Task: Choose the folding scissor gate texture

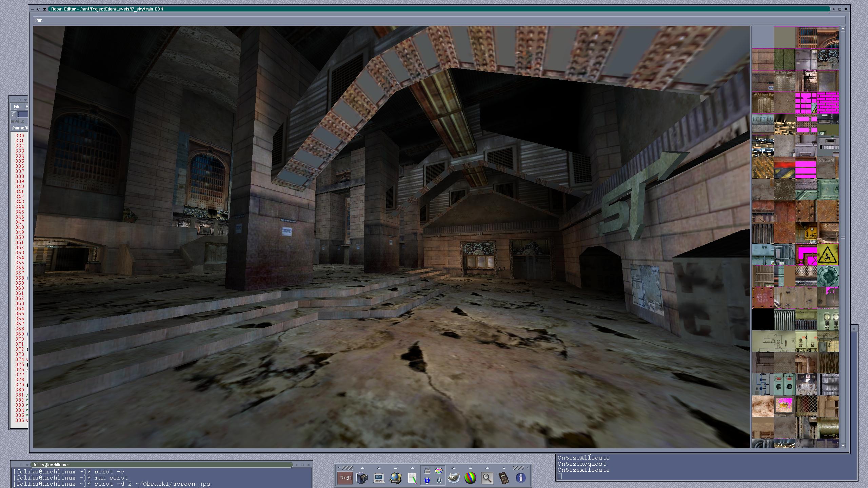Action: (x=828, y=363)
